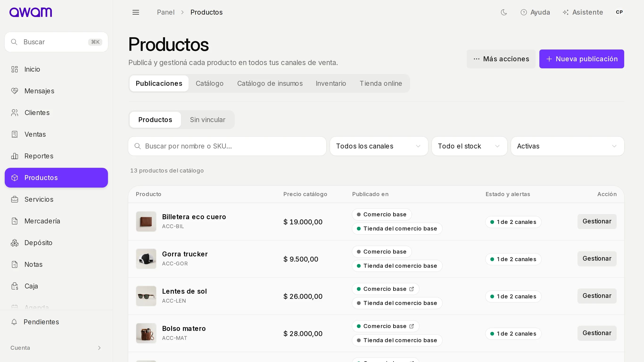Toggle the sidebar hamburger menu icon
644x362 pixels.
point(136,12)
